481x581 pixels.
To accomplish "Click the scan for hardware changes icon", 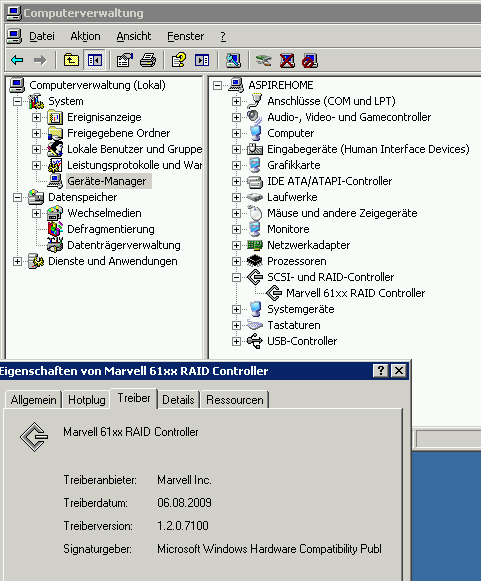I will point(233,60).
